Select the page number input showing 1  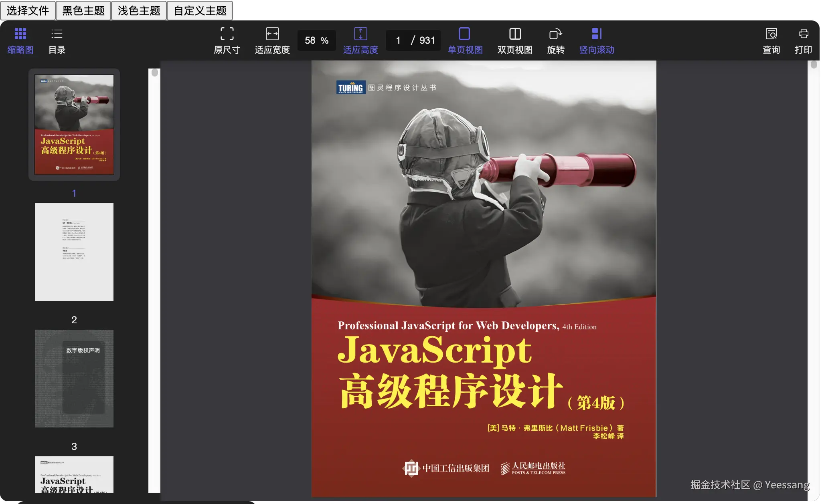(x=397, y=40)
